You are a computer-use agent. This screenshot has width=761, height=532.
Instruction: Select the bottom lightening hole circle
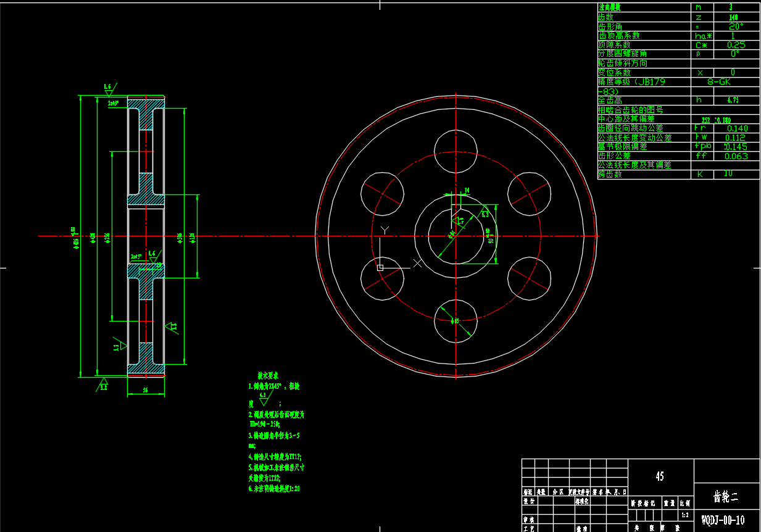[x=455, y=321]
